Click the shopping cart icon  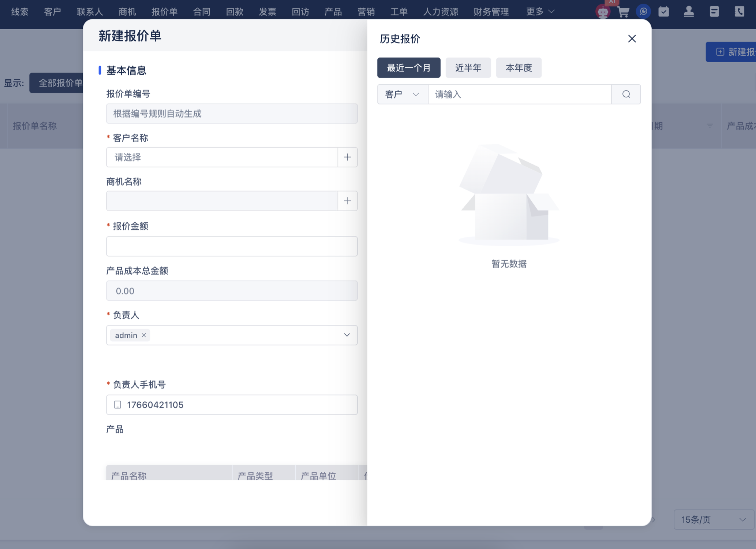coord(623,12)
